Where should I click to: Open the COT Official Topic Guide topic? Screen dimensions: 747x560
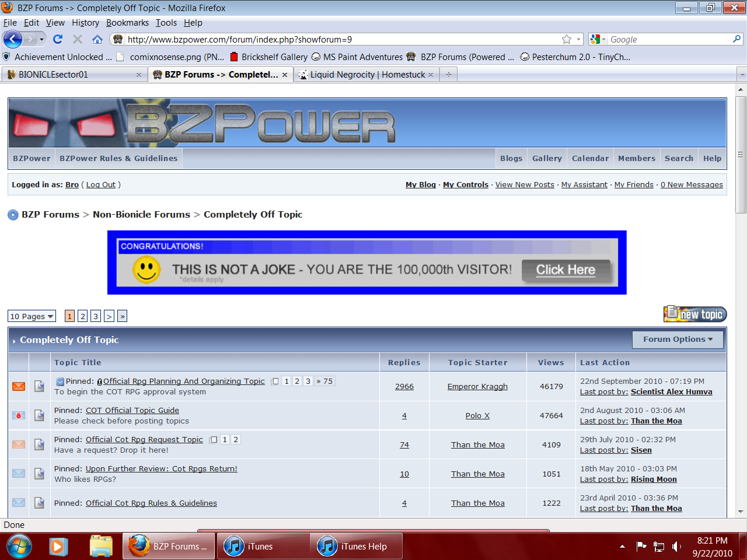pyautogui.click(x=132, y=410)
